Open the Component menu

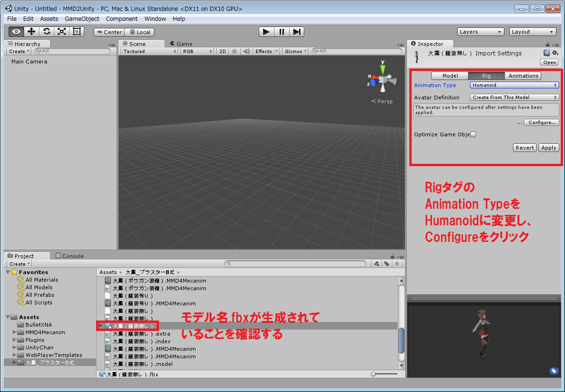click(x=122, y=19)
